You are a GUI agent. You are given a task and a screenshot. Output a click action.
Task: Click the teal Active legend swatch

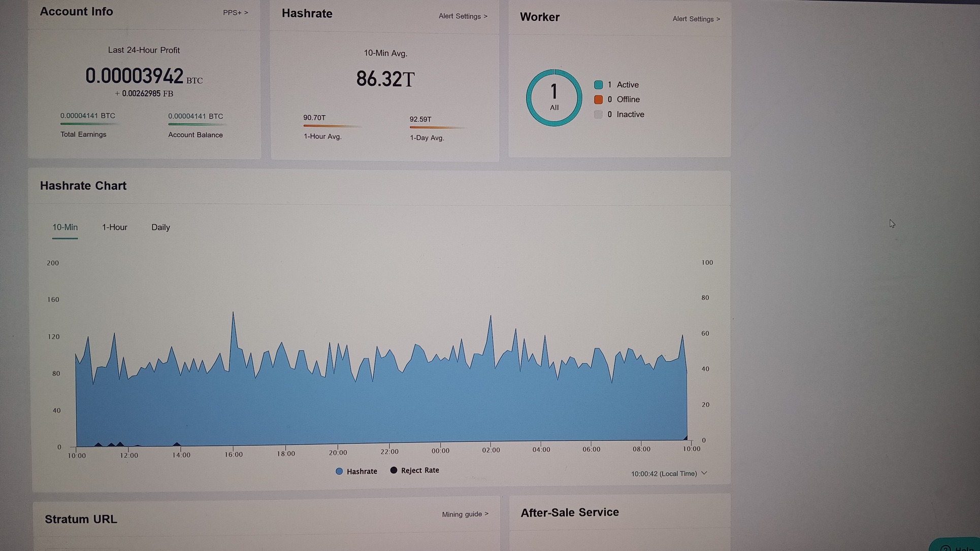[598, 85]
